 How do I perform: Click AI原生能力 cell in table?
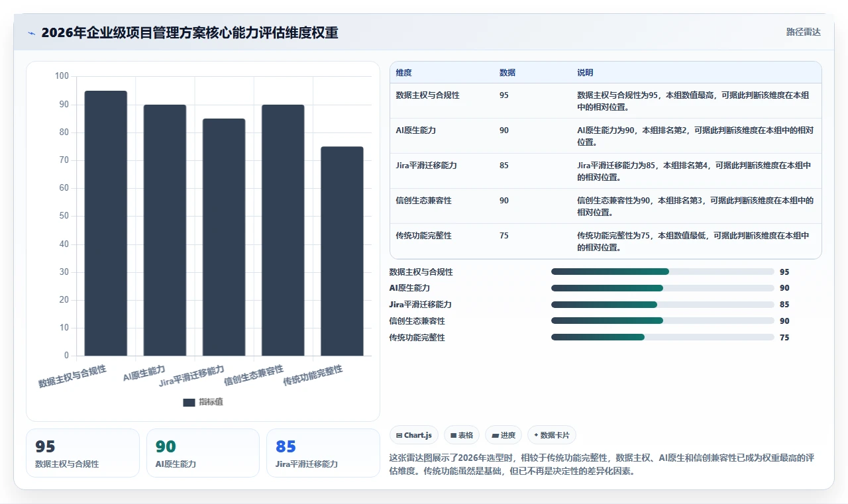coord(415,130)
